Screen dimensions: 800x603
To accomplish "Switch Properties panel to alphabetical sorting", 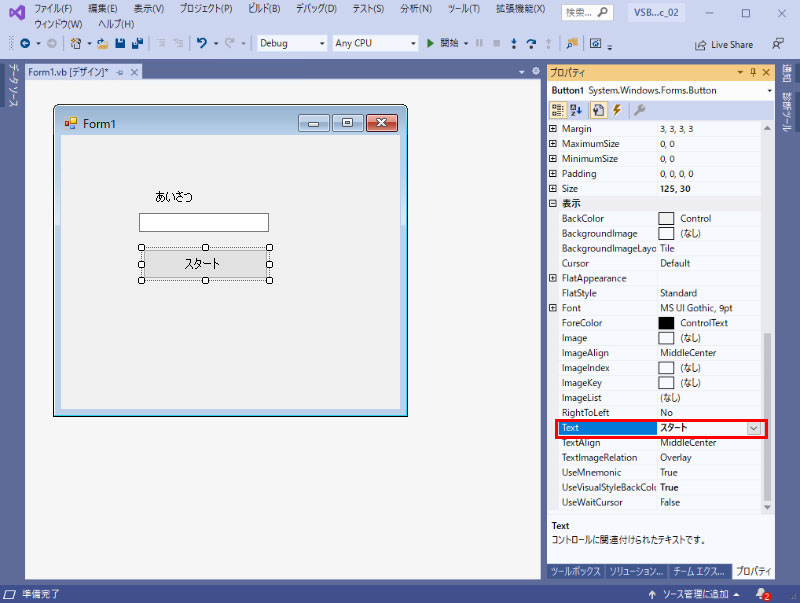I will 574,110.
